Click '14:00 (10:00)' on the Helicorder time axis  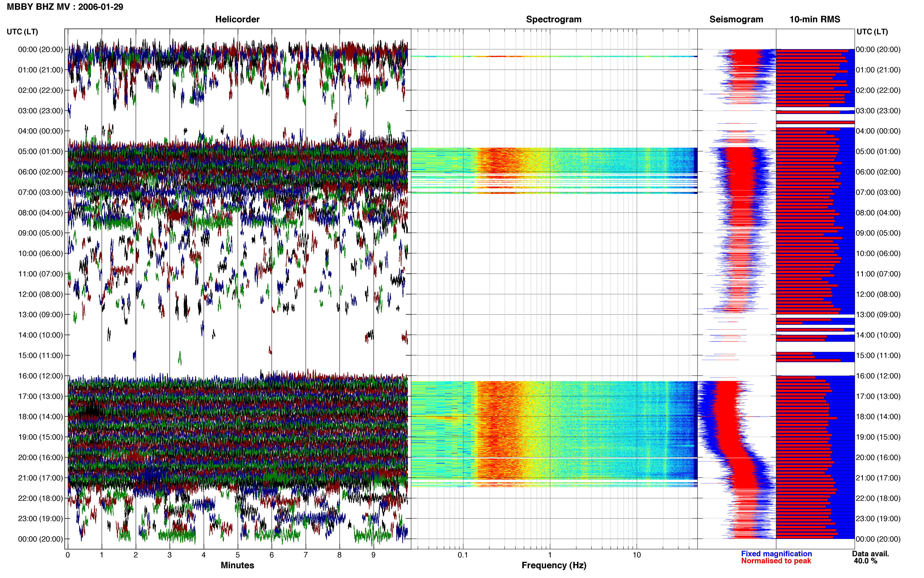41,335
